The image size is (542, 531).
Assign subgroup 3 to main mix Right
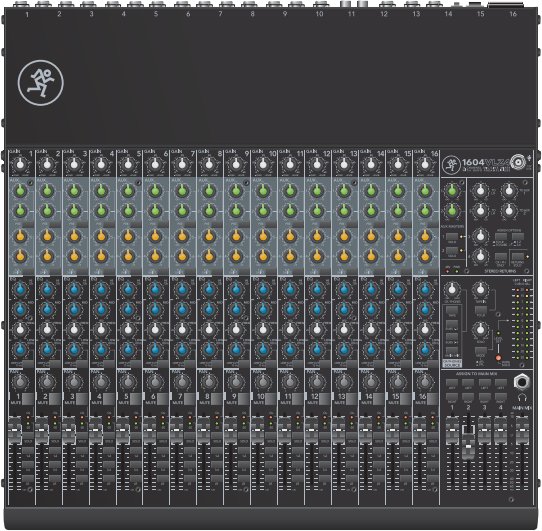tap(485, 397)
